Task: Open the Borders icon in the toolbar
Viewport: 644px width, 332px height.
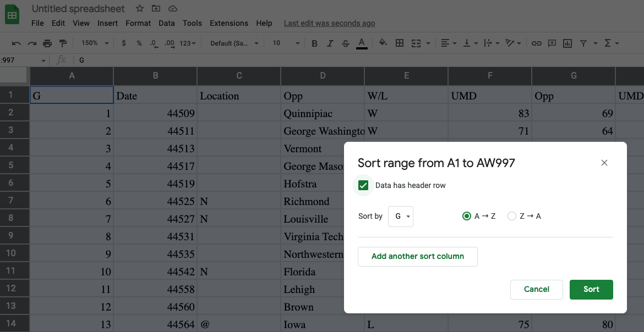Action: pyautogui.click(x=399, y=42)
